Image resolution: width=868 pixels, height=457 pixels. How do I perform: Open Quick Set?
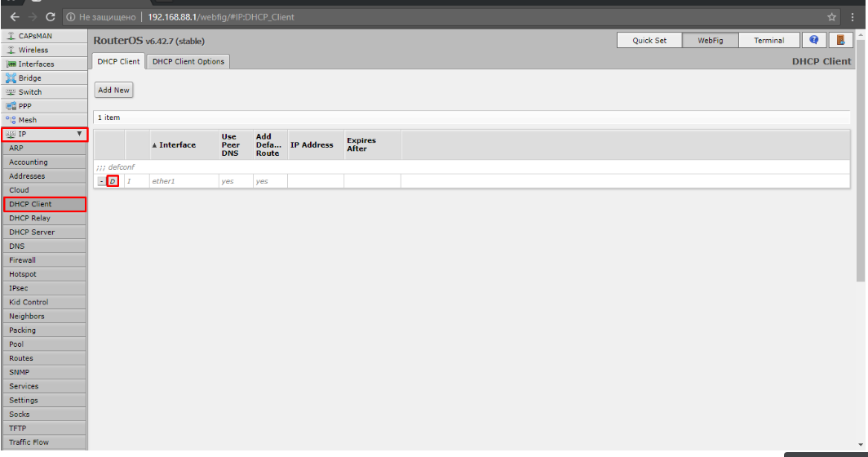click(649, 41)
